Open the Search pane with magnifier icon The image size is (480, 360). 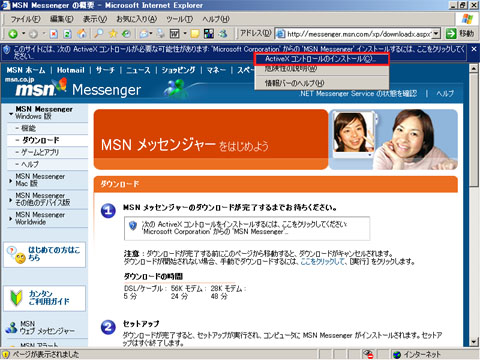[99, 33]
